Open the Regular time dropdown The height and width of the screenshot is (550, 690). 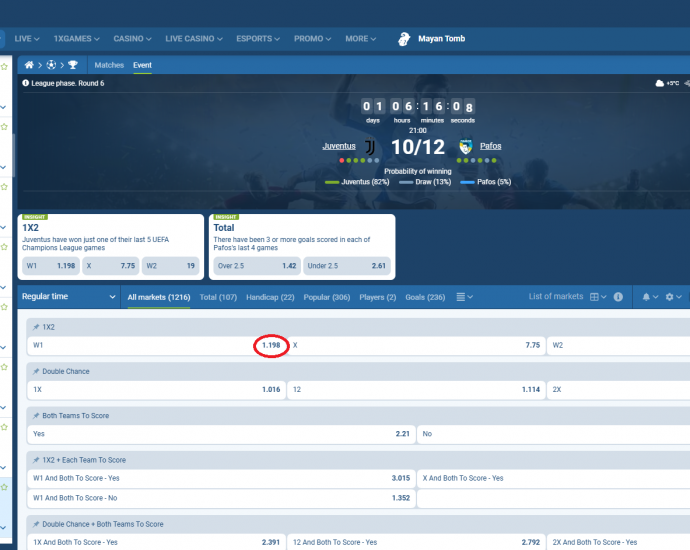coord(69,297)
